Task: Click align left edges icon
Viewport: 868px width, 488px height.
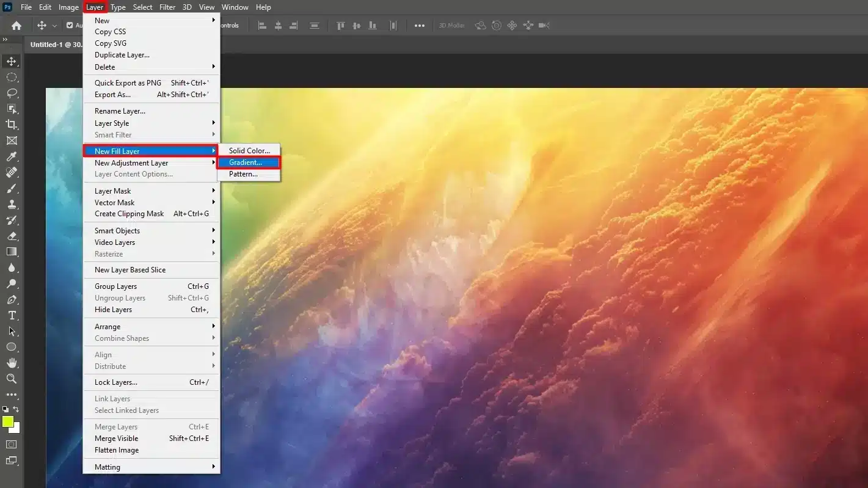Action: pyautogui.click(x=263, y=26)
